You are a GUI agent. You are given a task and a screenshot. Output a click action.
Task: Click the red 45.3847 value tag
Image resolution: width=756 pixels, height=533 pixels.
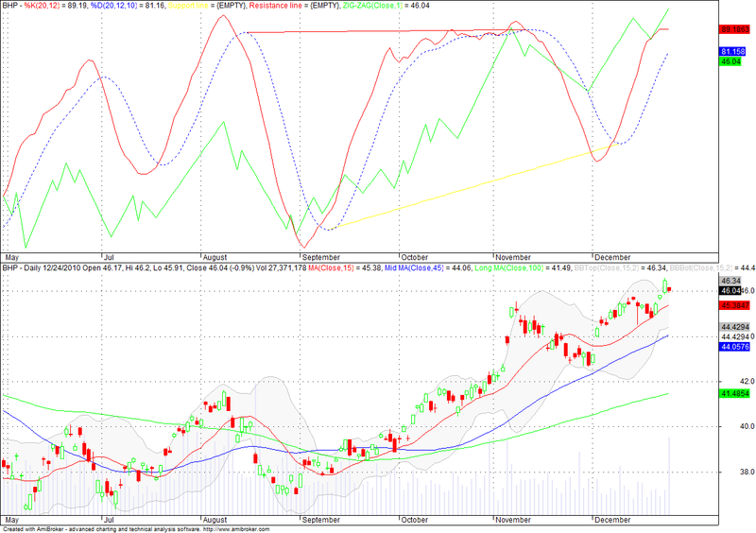tap(734, 305)
